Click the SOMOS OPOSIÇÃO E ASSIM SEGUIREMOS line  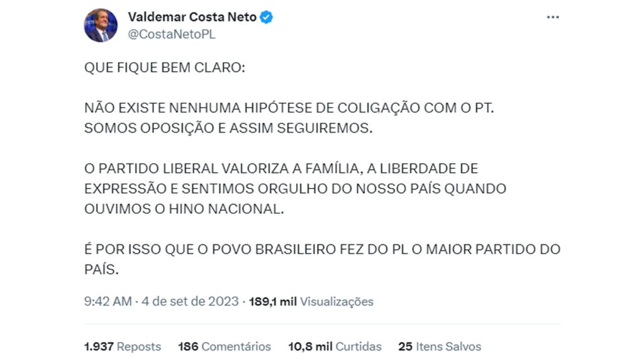click(x=229, y=128)
